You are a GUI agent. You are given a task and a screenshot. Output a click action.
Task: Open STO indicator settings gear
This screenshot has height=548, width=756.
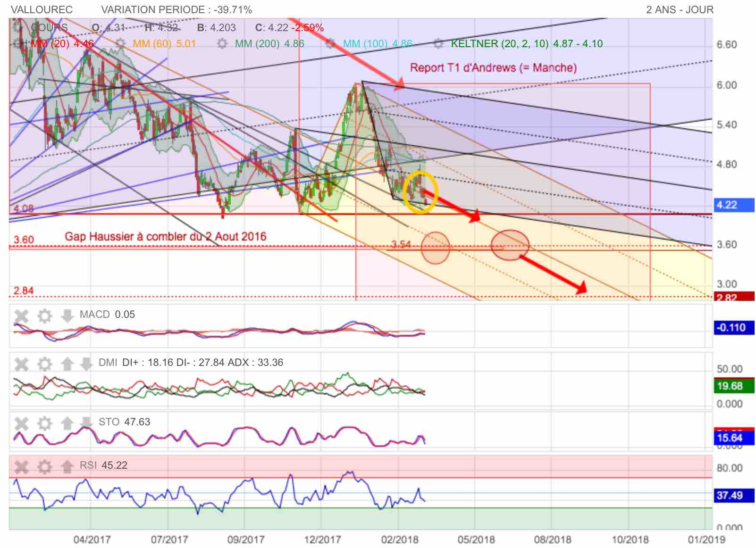pyautogui.click(x=44, y=423)
